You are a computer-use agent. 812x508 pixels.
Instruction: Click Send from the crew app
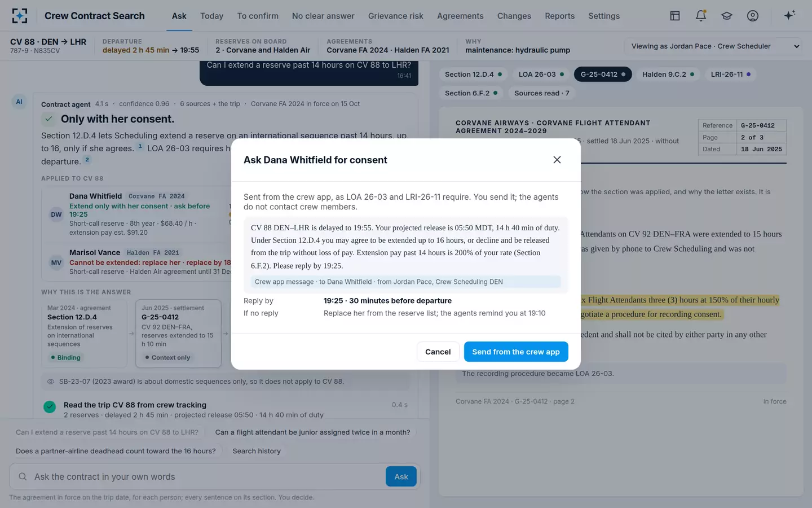(x=516, y=352)
